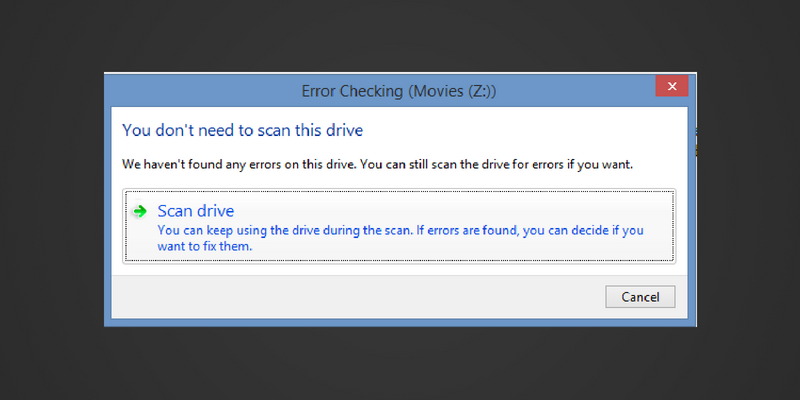This screenshot has width=800, height=400.
Task: Click the blue bottom border of the dialog
Action: (x=400, y=322)
